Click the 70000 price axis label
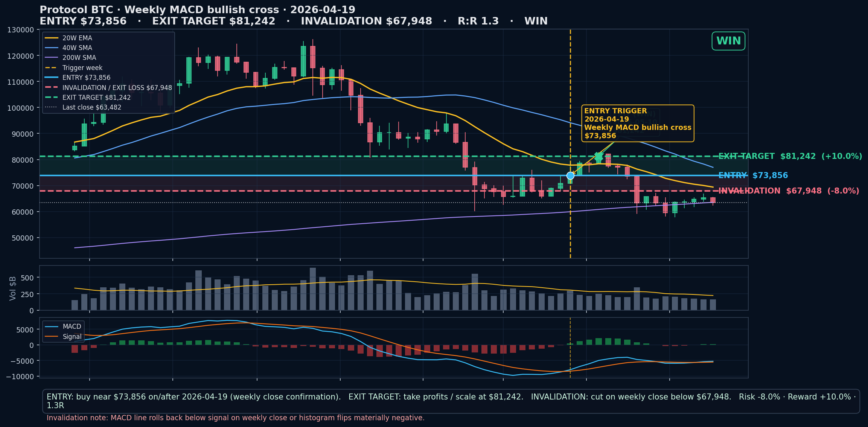 pos(23,186)
